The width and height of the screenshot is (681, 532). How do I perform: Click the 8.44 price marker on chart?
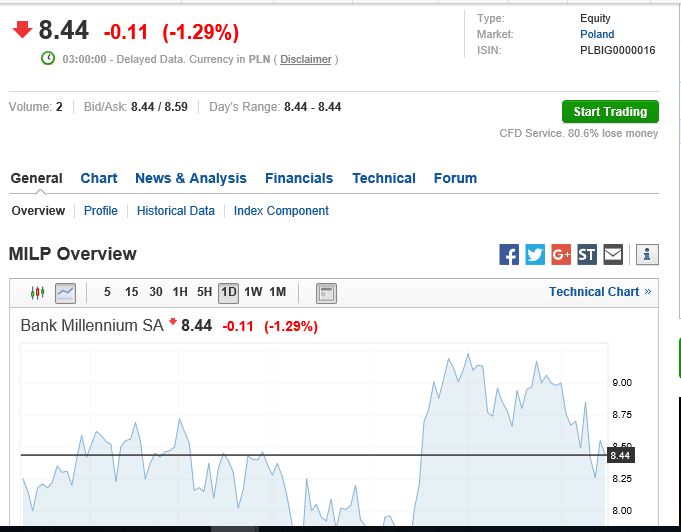620,456
